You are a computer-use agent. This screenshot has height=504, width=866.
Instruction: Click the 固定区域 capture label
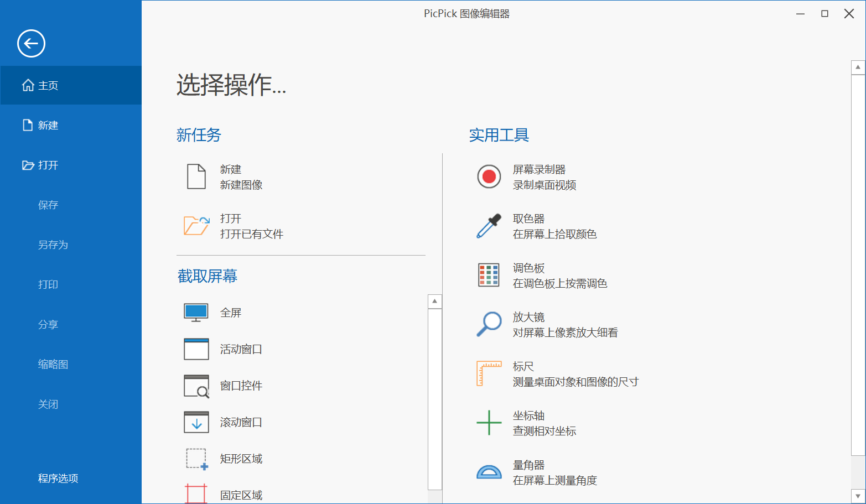pyautogui.click(x=241, y=495)
